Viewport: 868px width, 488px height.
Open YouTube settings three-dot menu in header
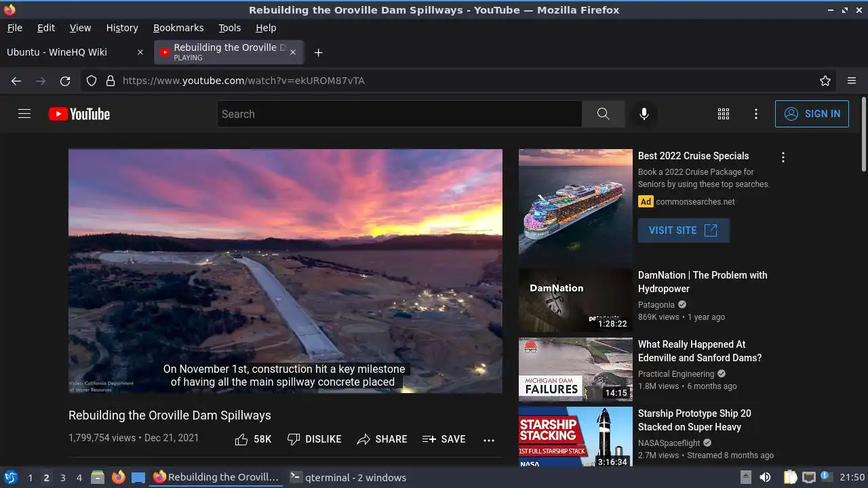(x=756, y=114)
